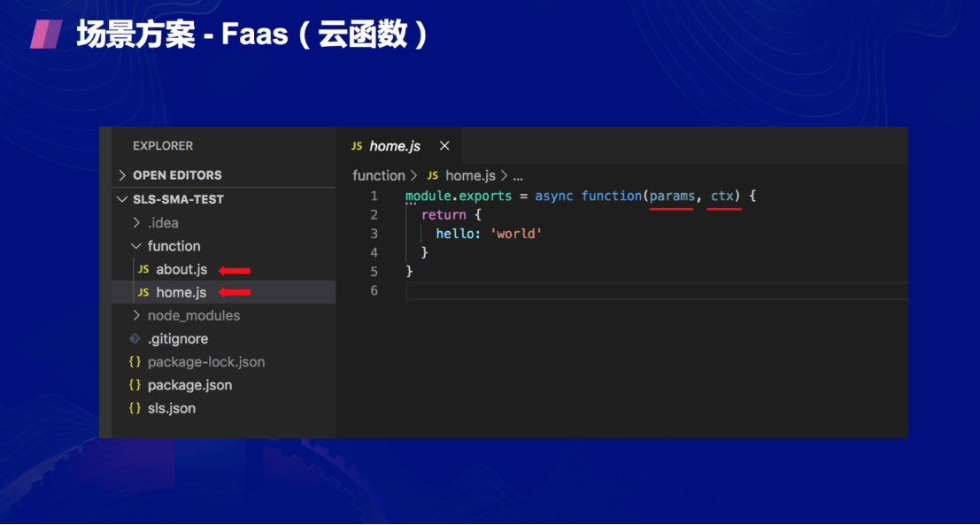Click the JS icon in the breadcrumb
This screenshot has height=525, width=980.
433,175
